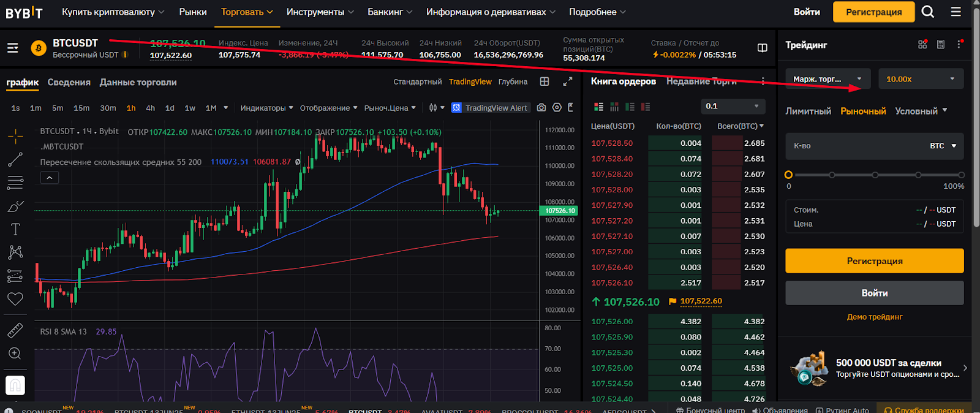
Task: Select the Fibonacci retracement lines tool
Action: (15, 183)
